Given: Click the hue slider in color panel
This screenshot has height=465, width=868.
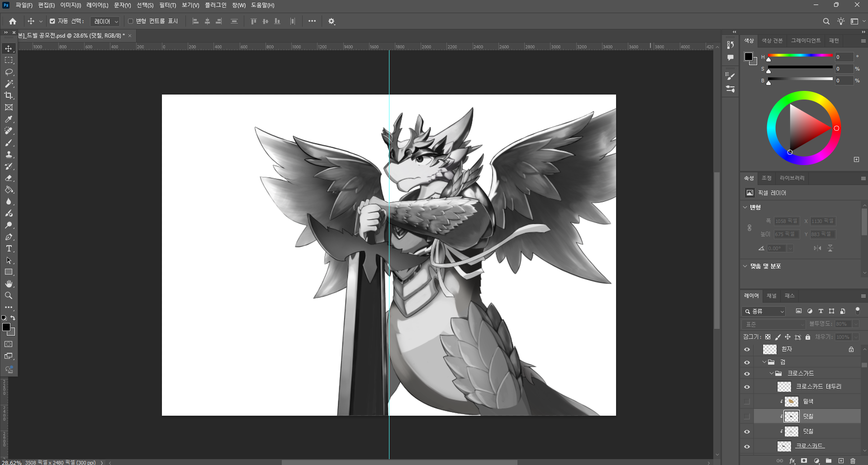Looking at the screenshot, I should (x=800, y=56).
